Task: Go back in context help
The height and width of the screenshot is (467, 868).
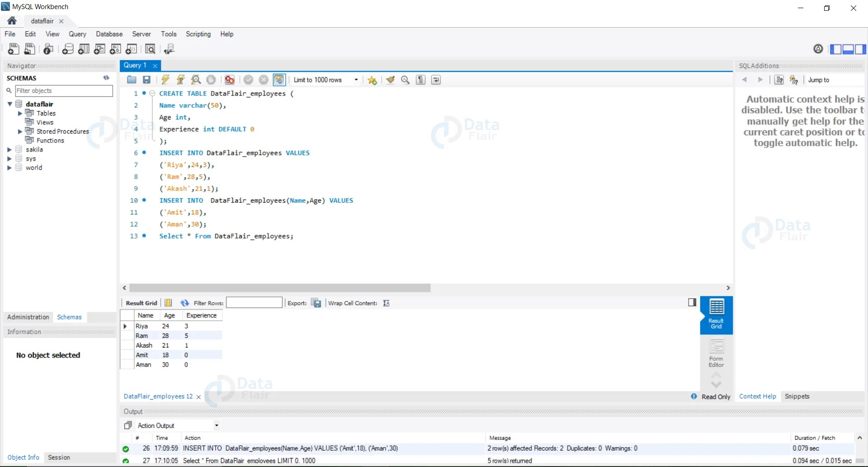Action: (x=745, y=80)
